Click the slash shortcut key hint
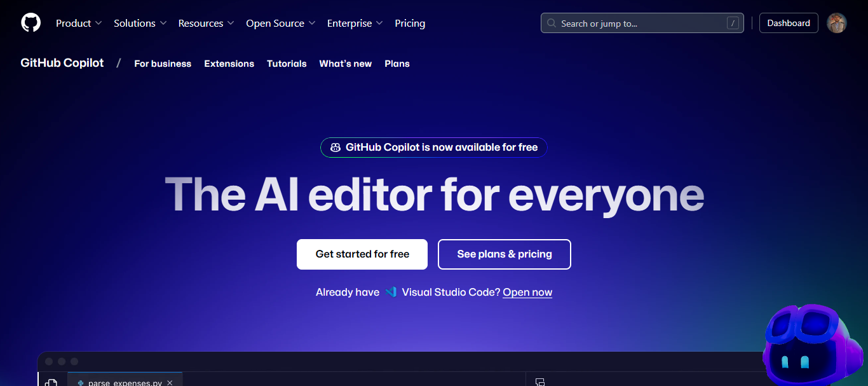This screenshot has height=386, width=868. (x=733, y=24)
